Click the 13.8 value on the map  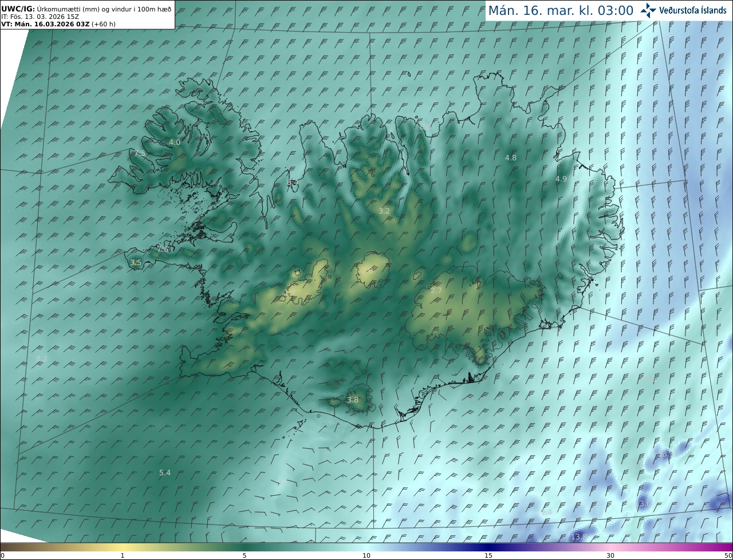(578, 537)
